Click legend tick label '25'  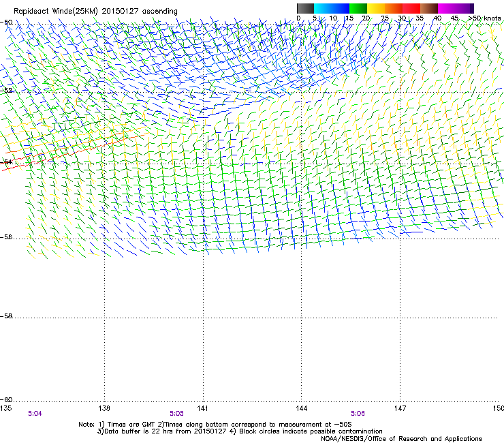(385, 18)
